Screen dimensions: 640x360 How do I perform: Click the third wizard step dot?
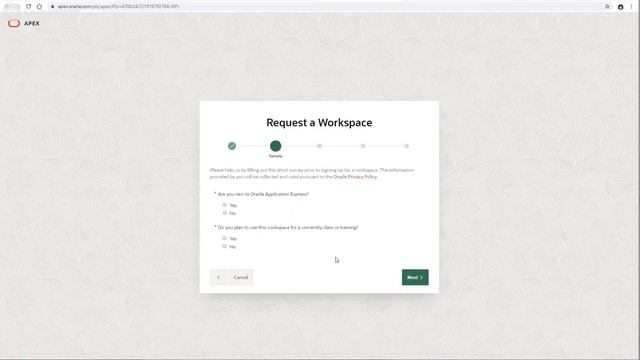click(x=319, y=146)
